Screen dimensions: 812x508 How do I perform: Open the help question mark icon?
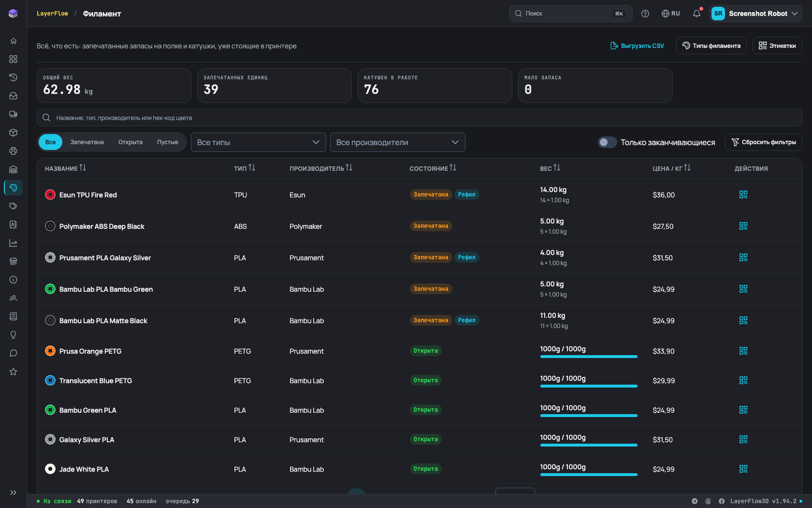pos(645,14)
